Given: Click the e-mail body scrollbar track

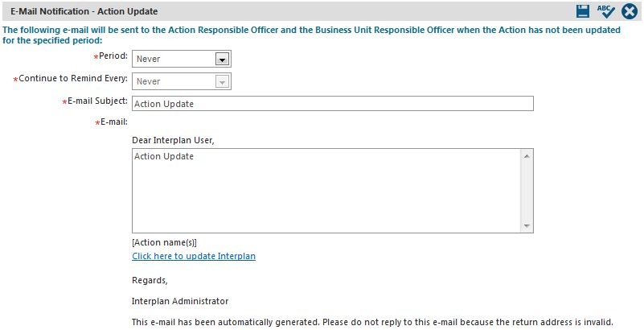Looking at the screenshot, I should click(527, 191).
